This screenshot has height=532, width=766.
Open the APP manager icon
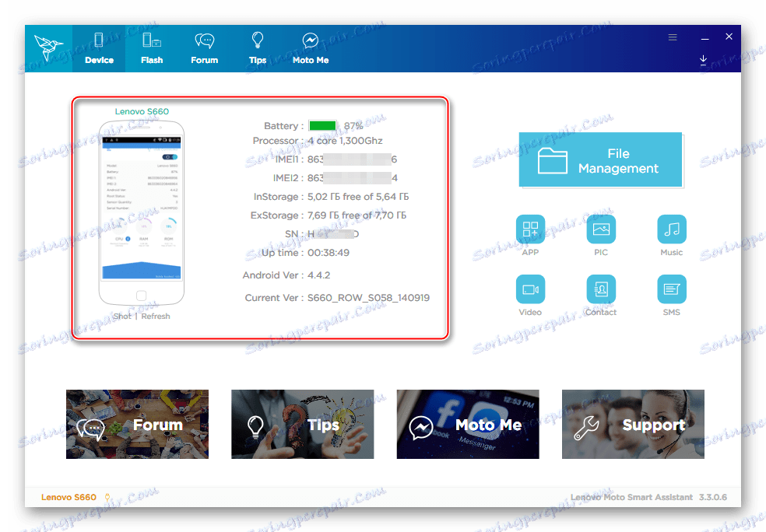tap(530, 230)
